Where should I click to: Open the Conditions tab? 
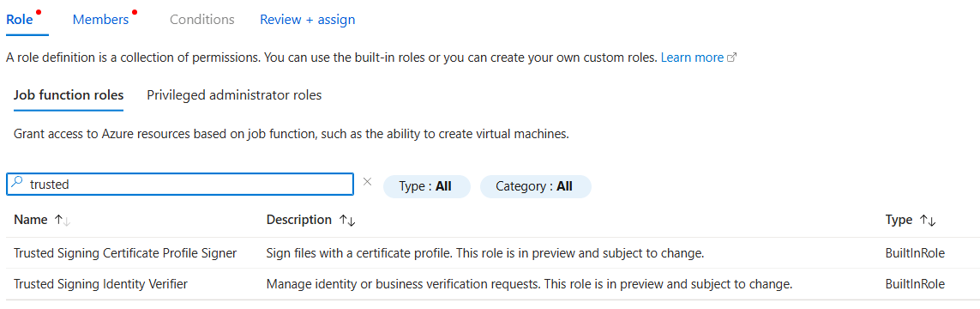click(x=201, y=20)
